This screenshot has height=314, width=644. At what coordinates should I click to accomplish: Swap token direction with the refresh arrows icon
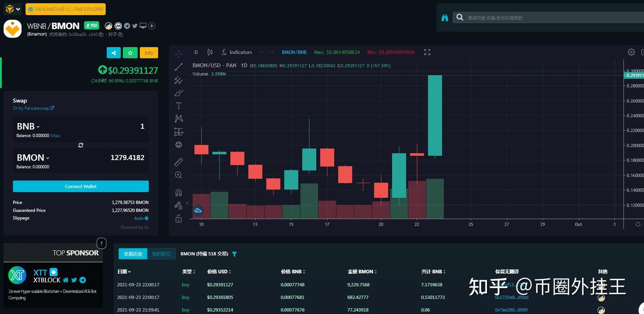pyautogui.click(x=81, y=145)
